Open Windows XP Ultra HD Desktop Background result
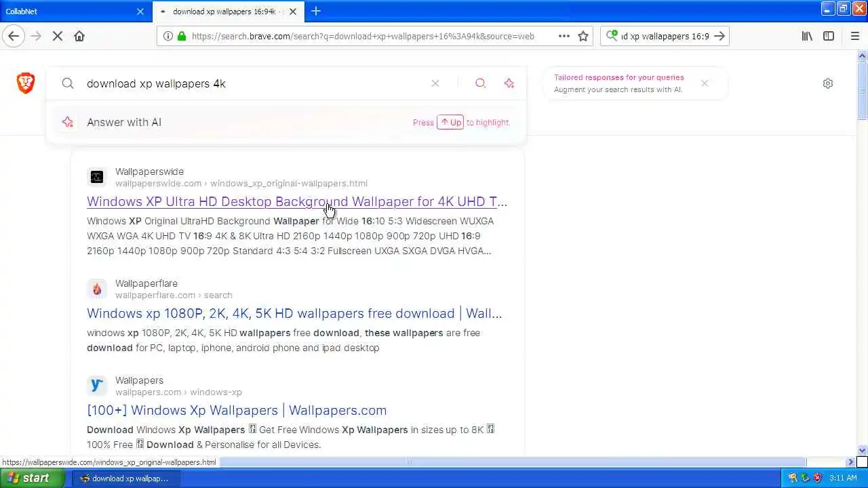The image size is (868, 488). pos(297,201)
